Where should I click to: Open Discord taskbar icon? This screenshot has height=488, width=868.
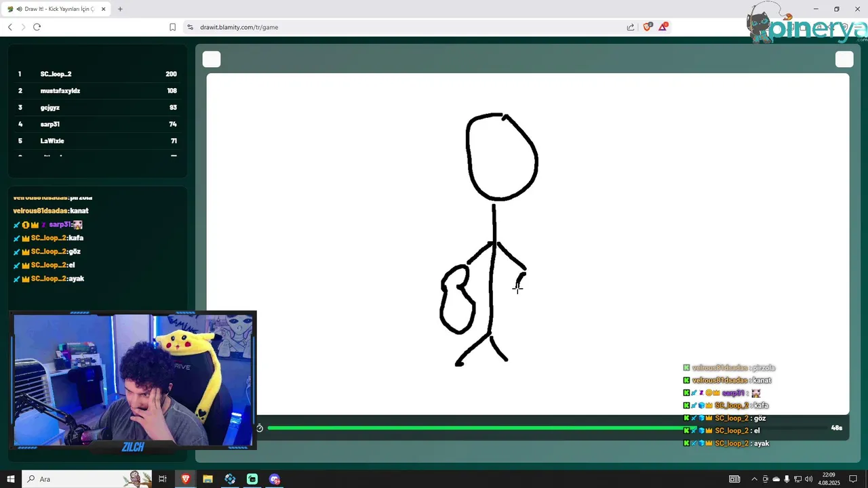point(275,479)
